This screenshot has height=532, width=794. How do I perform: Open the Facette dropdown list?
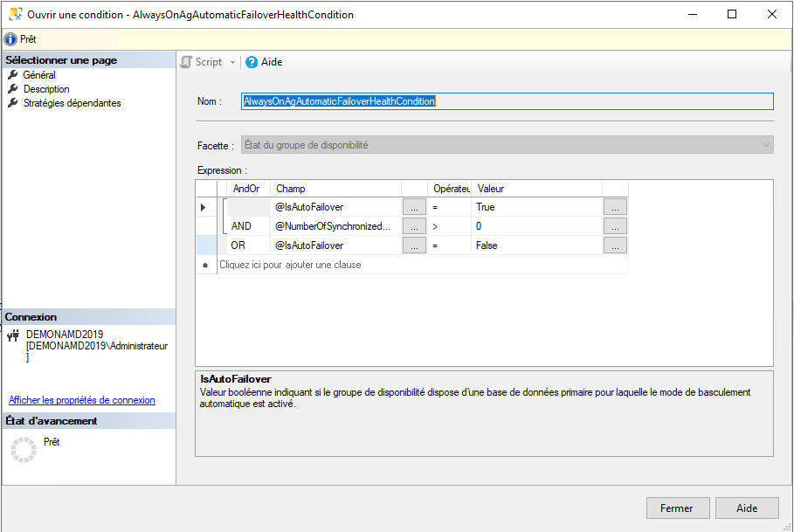pyautogui.click(x=765, y=145)
